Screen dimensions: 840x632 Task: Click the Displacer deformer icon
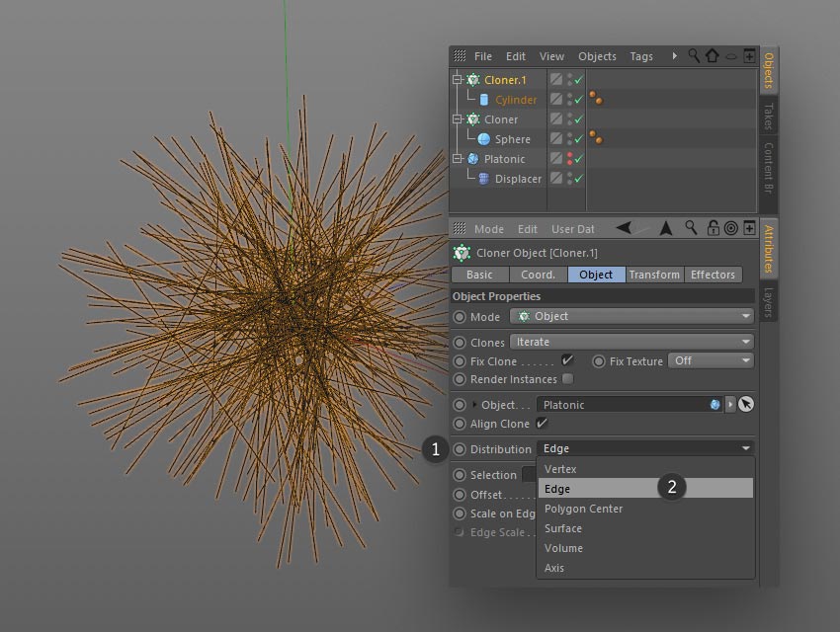coord(483,179)
